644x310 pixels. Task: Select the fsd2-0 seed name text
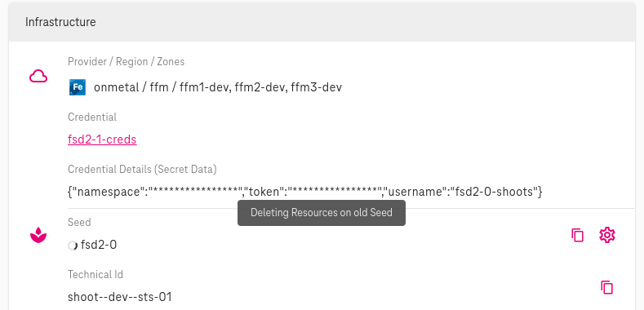(99, 245)
